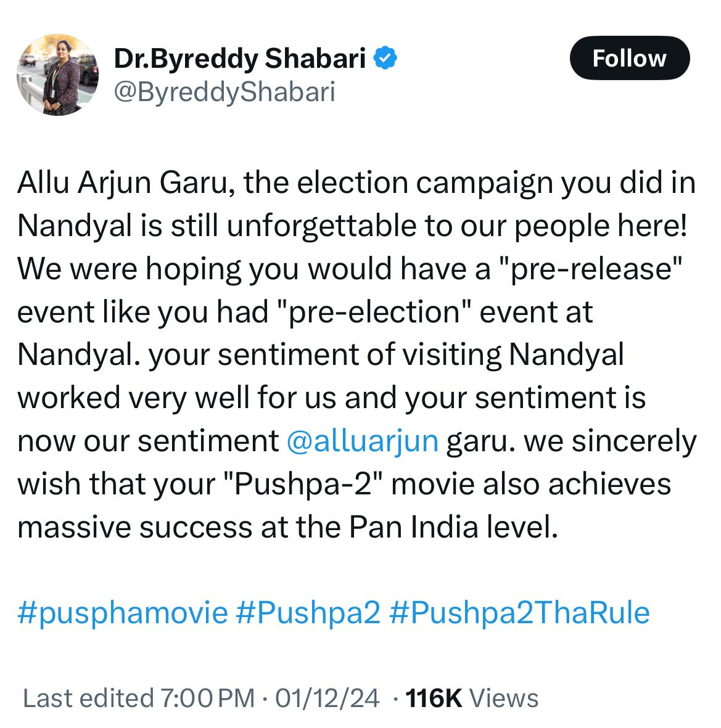Open the Dr.Byreddy Shabari display name

click(x=239, y=59)
